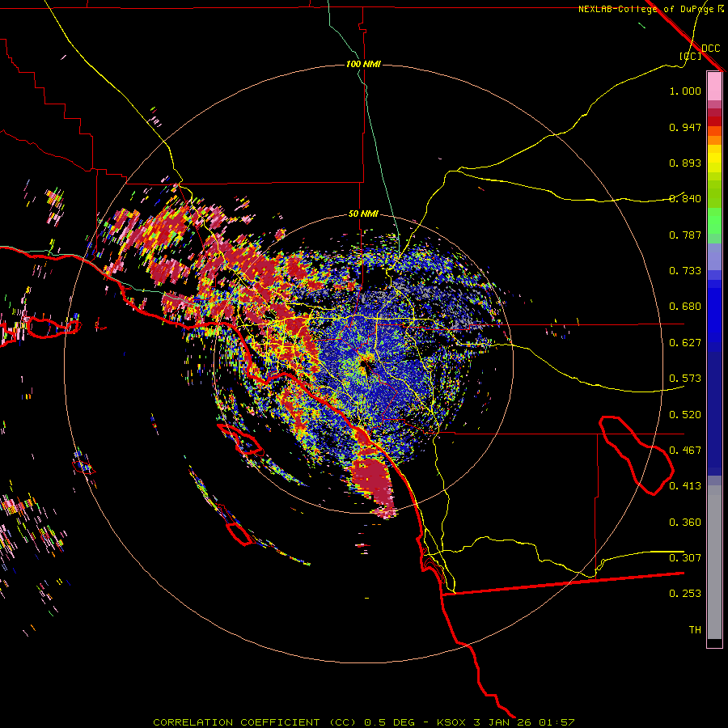Select the 0.573 scale value
The height and width of the screenshot is (728, 728).
685,379
